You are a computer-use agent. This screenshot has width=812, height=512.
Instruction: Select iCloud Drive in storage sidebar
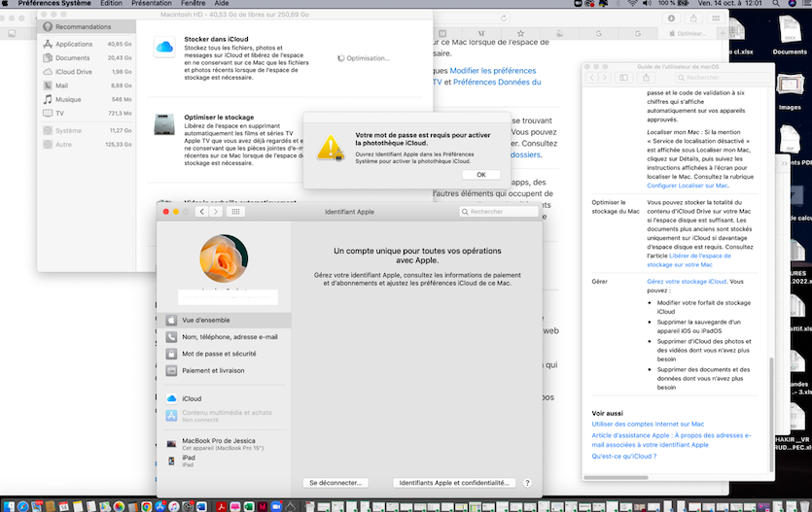coord(74,72)
